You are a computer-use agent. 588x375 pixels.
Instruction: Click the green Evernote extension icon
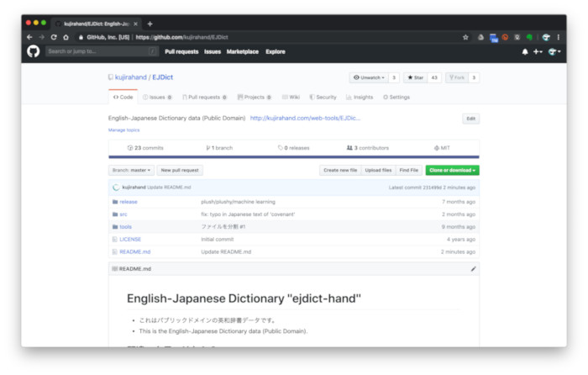tap(529, 37)
